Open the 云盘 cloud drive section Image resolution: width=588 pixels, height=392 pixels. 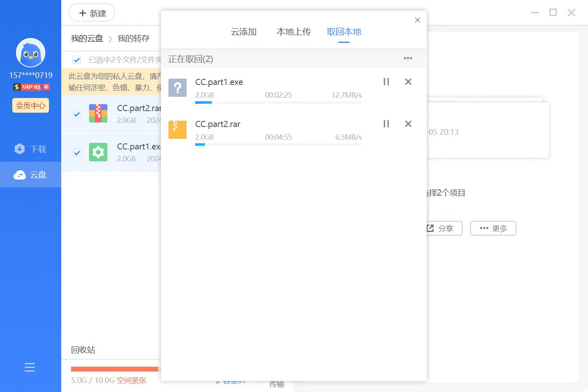pyautogui.click(x=31, y=175)
